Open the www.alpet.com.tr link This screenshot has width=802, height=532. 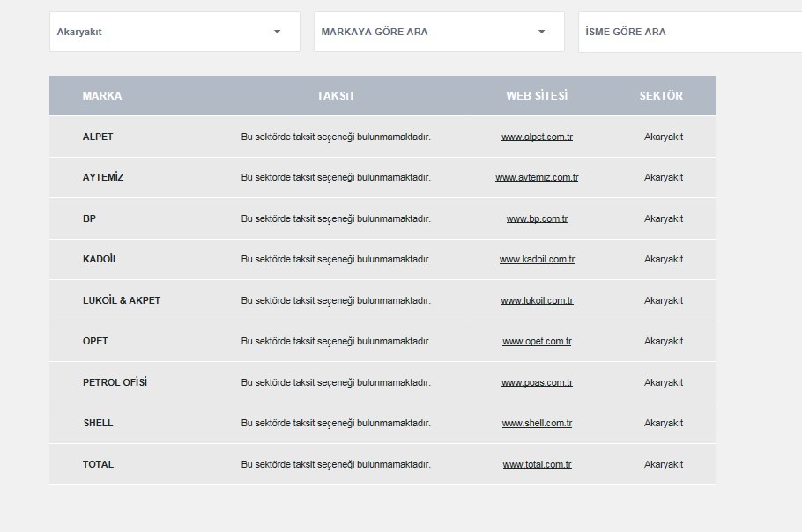point(537,137)
